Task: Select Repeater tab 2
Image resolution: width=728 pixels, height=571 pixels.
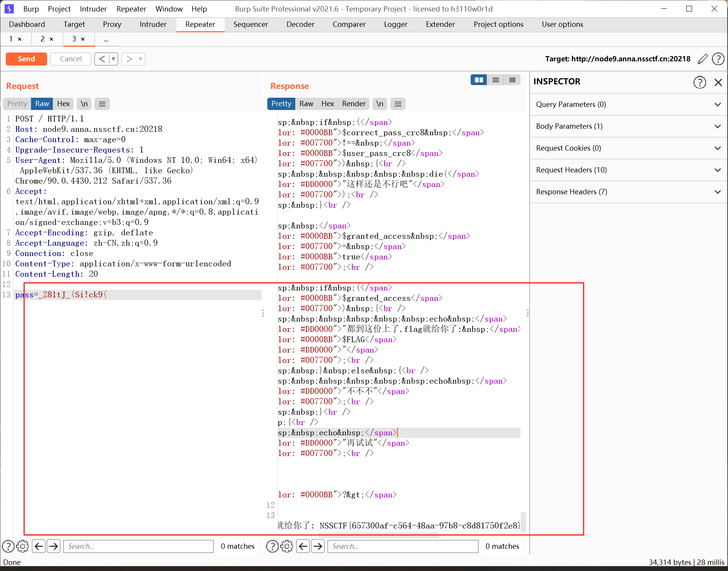Action: 43,39
